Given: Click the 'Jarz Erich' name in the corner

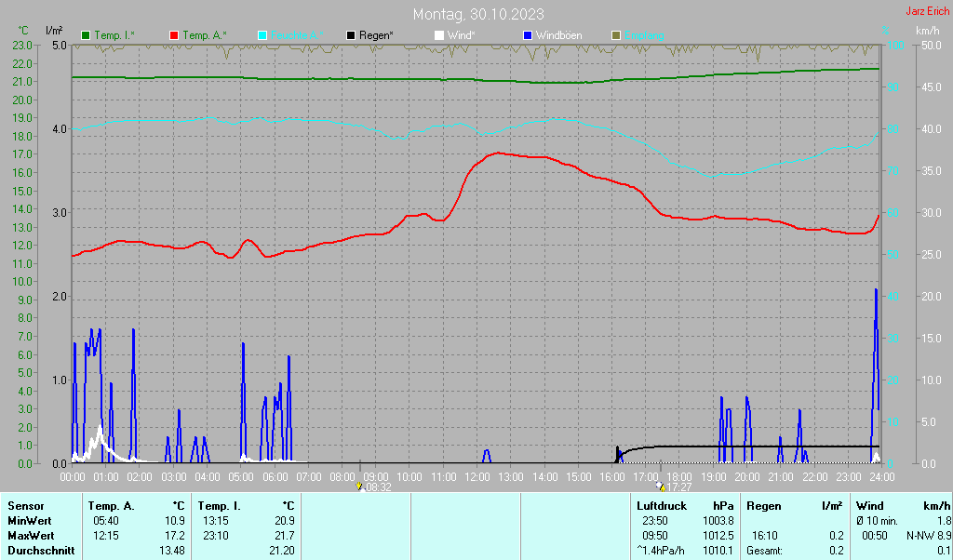Looking at the screenshot, I should 928,11.
